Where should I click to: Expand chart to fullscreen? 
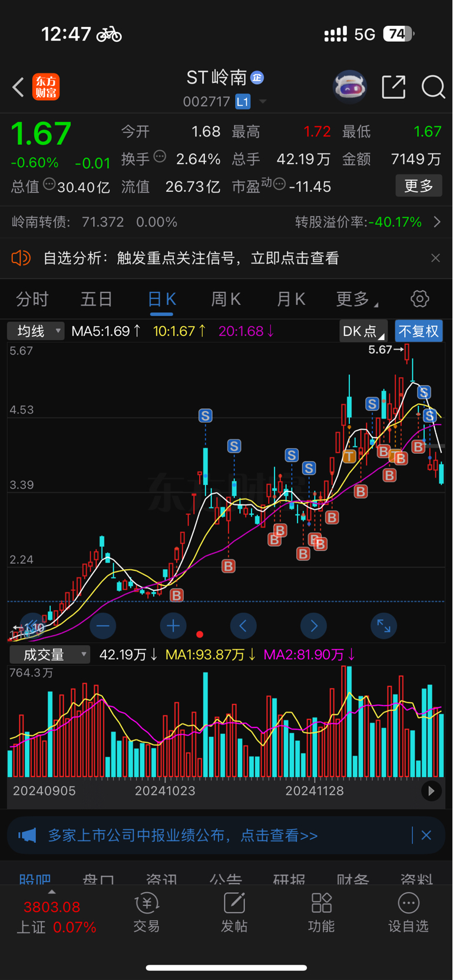tap(383, 626)
